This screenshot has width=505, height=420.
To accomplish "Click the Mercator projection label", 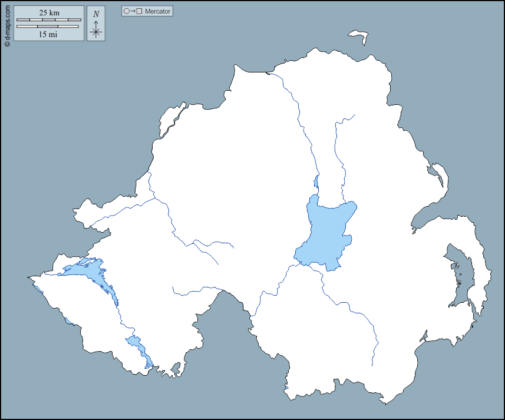I will point(157,11).
